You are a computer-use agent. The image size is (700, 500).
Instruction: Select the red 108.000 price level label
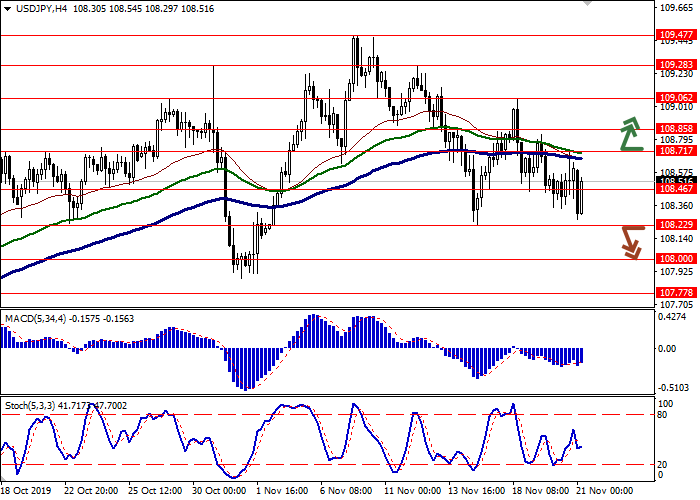(x=674, y=259)
